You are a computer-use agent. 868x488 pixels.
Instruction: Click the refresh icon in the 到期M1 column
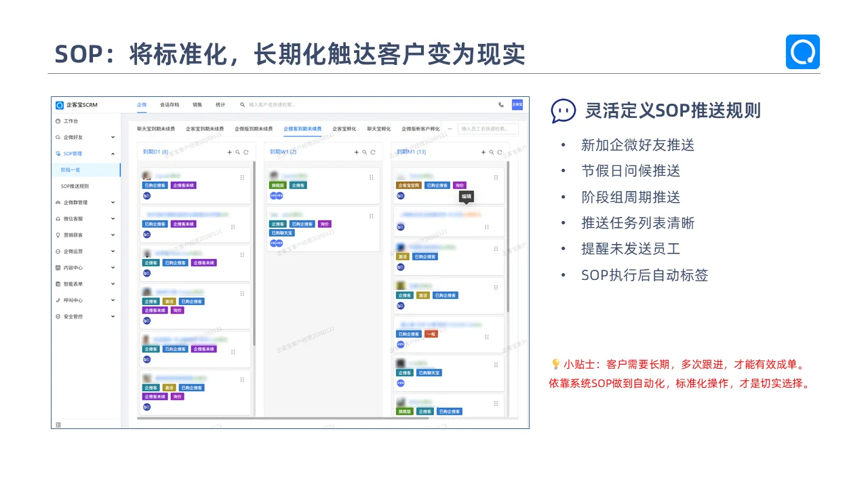coord(500,152)
